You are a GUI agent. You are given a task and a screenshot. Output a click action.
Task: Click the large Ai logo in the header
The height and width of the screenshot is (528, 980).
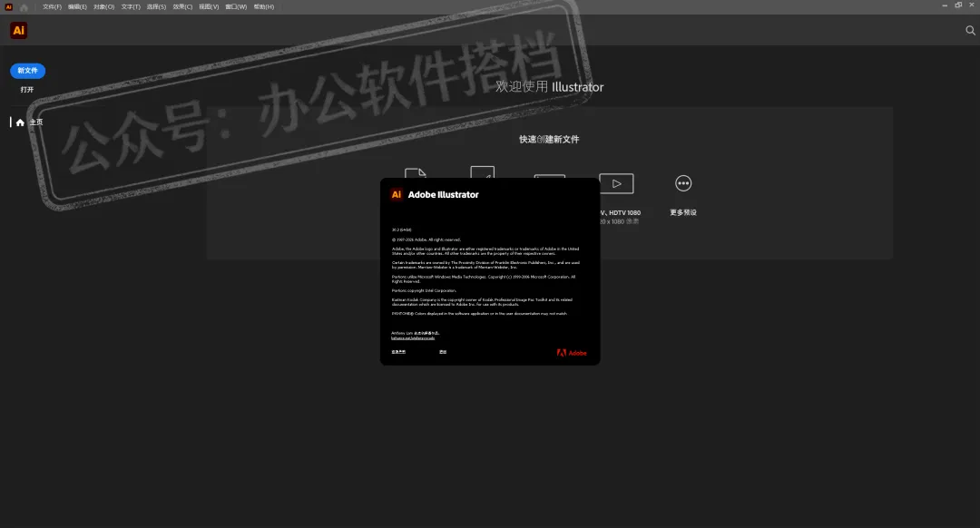coord(19,30)
